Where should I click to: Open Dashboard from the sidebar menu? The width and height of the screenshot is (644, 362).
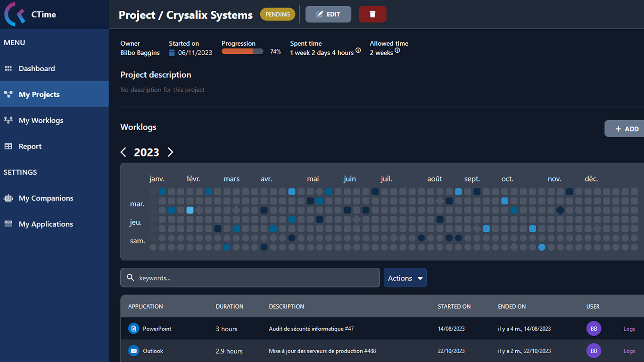pyautogui.click(x=37, y=68)
